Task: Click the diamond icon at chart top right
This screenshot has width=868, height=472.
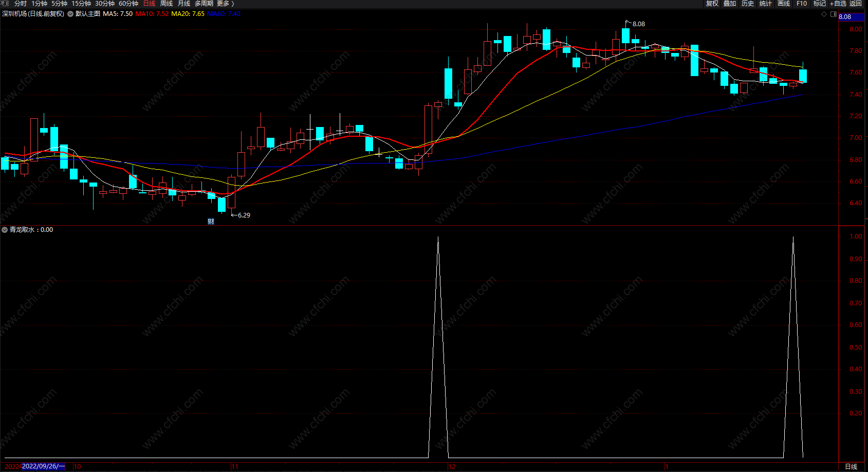Action: 824,14
